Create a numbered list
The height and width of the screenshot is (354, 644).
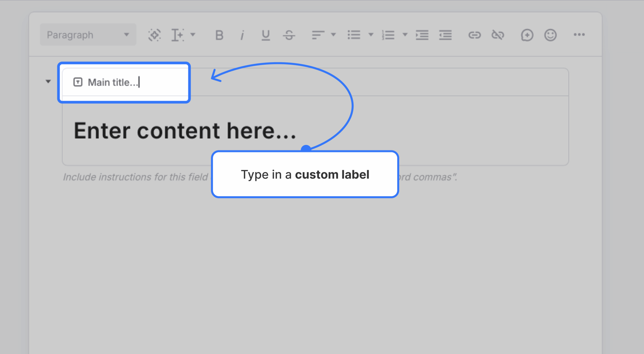pyautogui.click(x=388, y=35)
